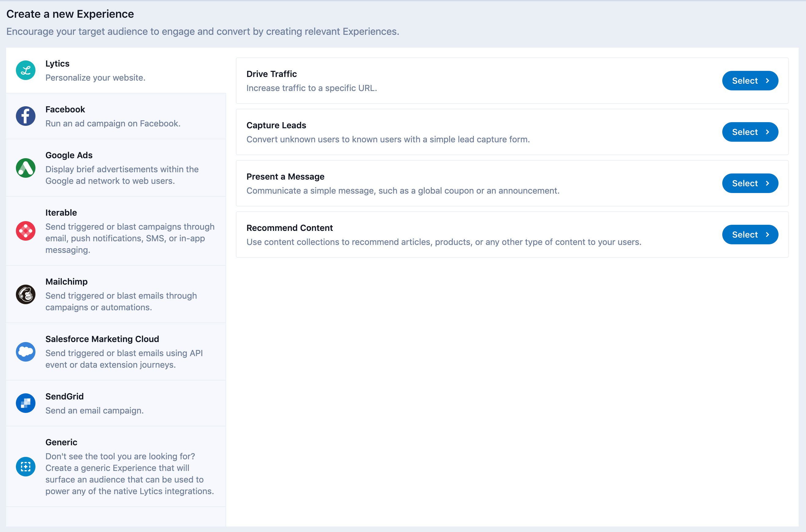This screenshot has height=532, width=806.
Task: Click the Mailchimp monkey icon
Action: [25, 294]
